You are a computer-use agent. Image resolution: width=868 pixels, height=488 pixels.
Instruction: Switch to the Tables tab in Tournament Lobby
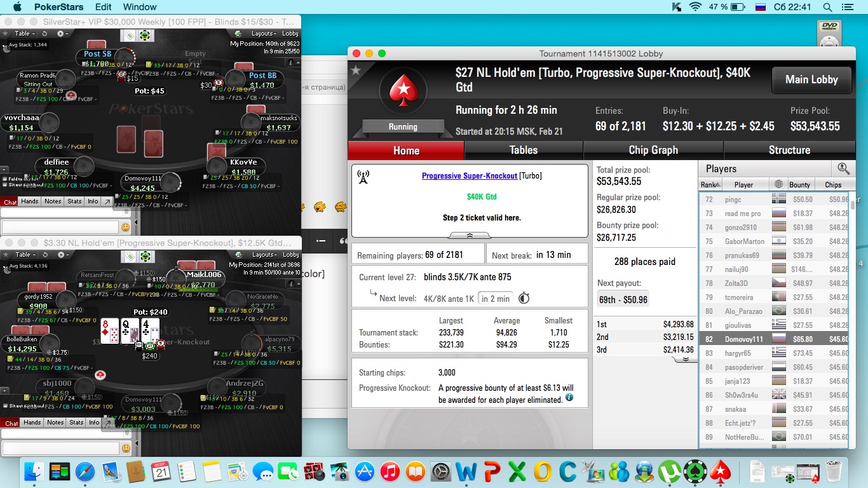tap(524, 150)
